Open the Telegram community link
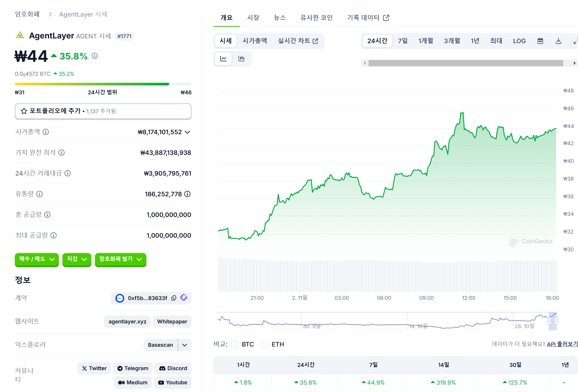578x392 pixels. pos(133,368)
